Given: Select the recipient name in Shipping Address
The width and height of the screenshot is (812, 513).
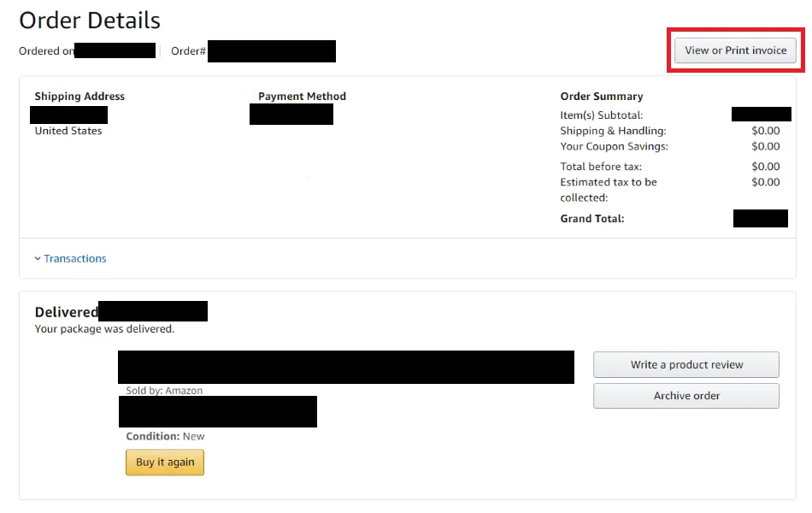Looking at the screenshot, I should 68,115.
